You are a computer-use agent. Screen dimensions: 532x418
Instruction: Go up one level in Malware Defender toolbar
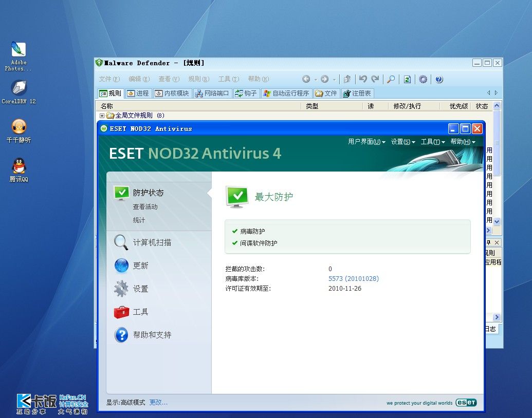tap(347, 79)
